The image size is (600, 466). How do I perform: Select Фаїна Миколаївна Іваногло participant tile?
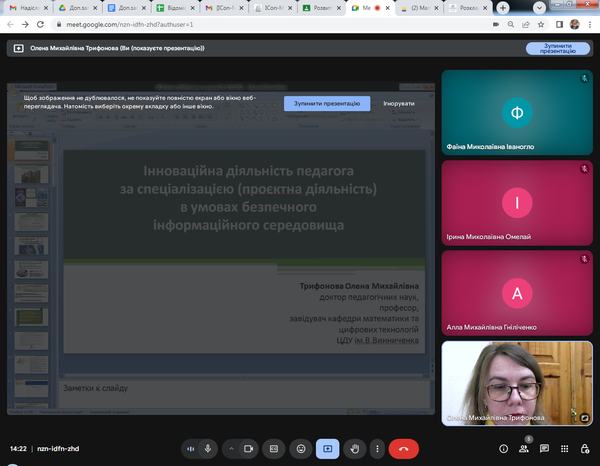click(517, 112)
